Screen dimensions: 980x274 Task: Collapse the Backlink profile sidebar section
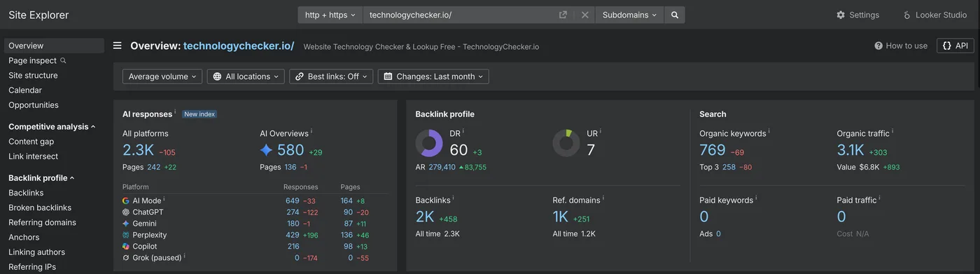click(x=41, y=178)
